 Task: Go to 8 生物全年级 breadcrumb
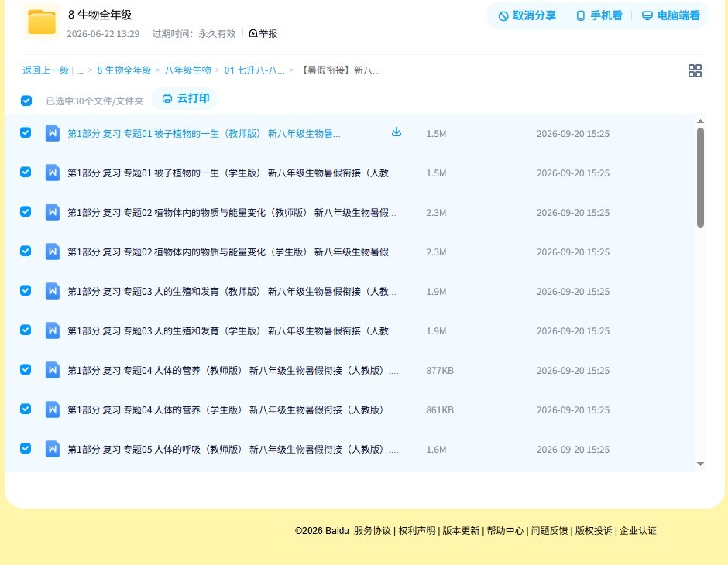(x=124, y=70)
